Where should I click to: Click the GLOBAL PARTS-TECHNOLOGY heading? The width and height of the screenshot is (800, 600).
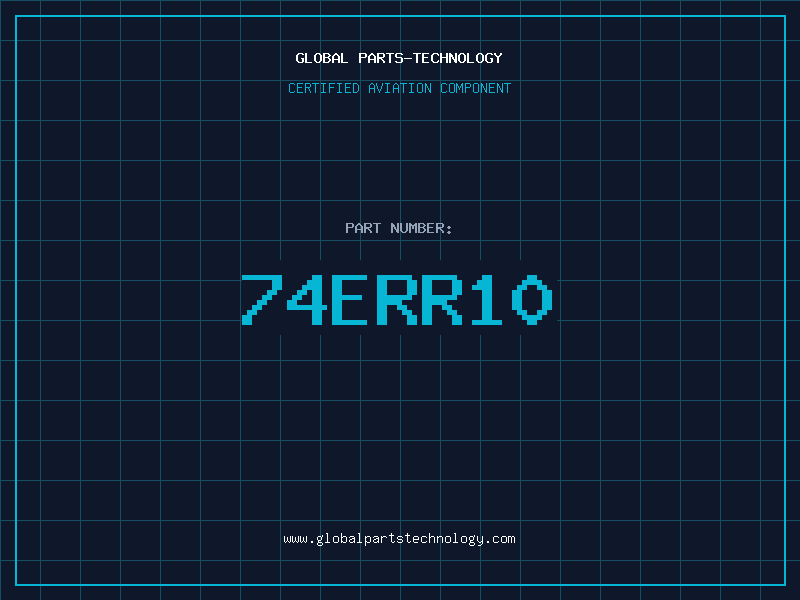(399, 58)
